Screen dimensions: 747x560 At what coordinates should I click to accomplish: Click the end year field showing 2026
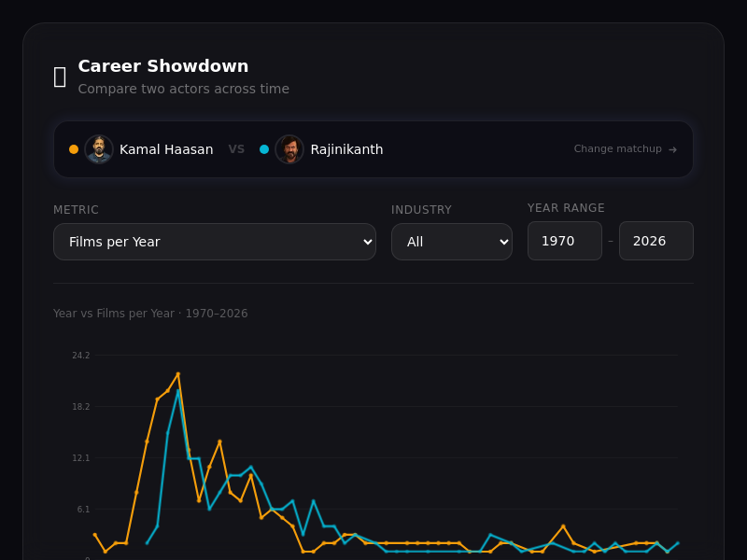(x=656, y=241)
